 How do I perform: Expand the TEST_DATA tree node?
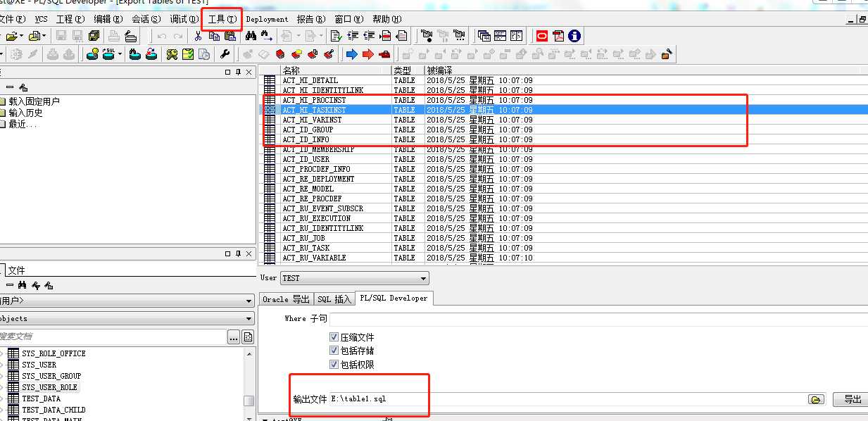2,398
